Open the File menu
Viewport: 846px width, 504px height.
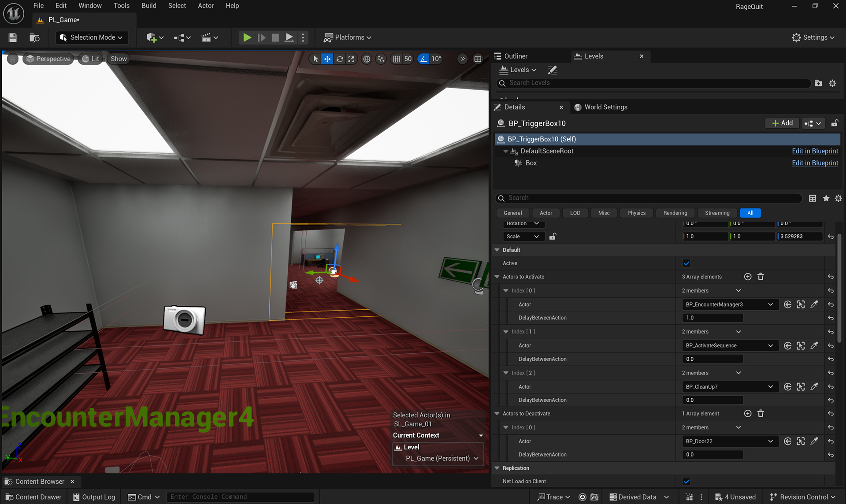(x=38, y=6)
